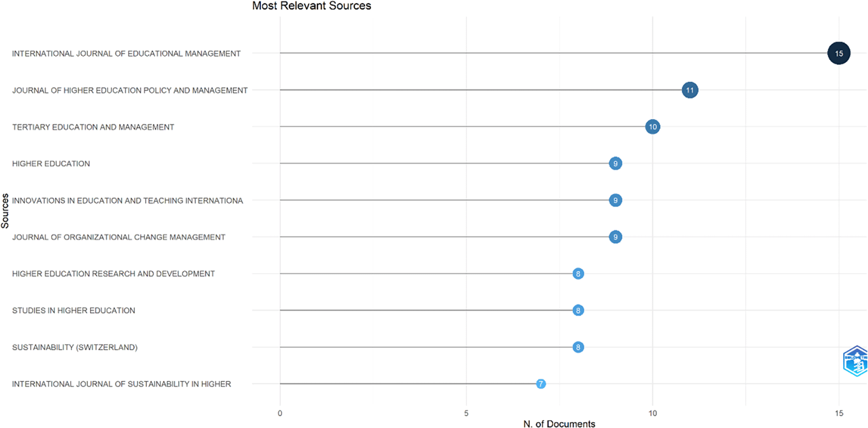Select the light blue circle labeled 7
Viewport: 868px width, 428px height.
541,384
